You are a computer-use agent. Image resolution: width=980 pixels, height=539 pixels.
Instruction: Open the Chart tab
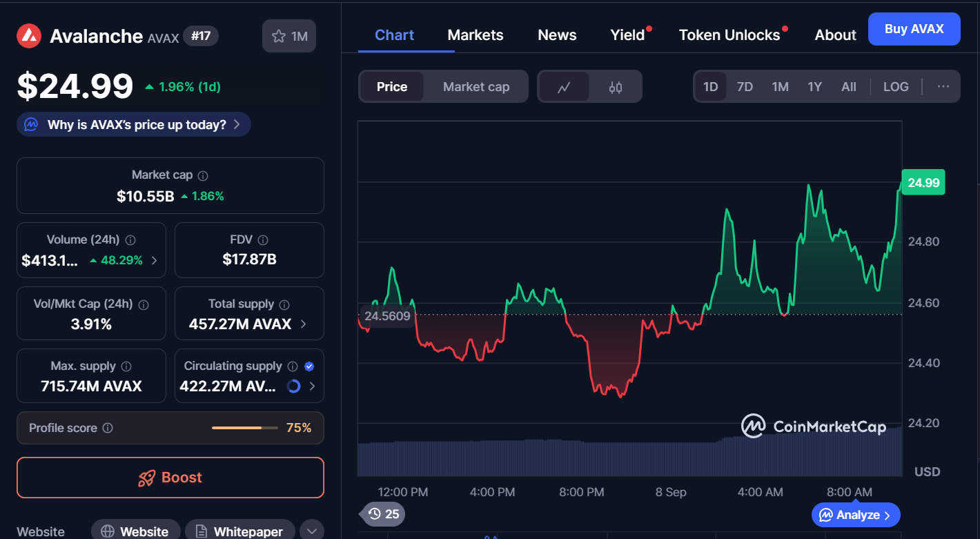tap(394, 35)
